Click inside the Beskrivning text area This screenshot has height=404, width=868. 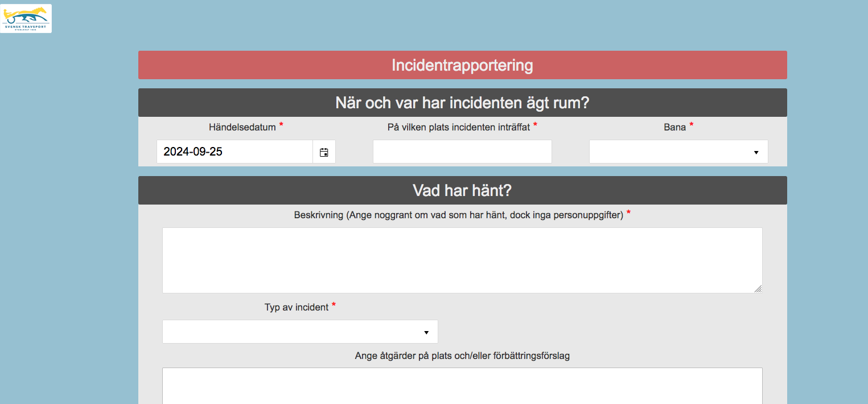click(462, 260)
